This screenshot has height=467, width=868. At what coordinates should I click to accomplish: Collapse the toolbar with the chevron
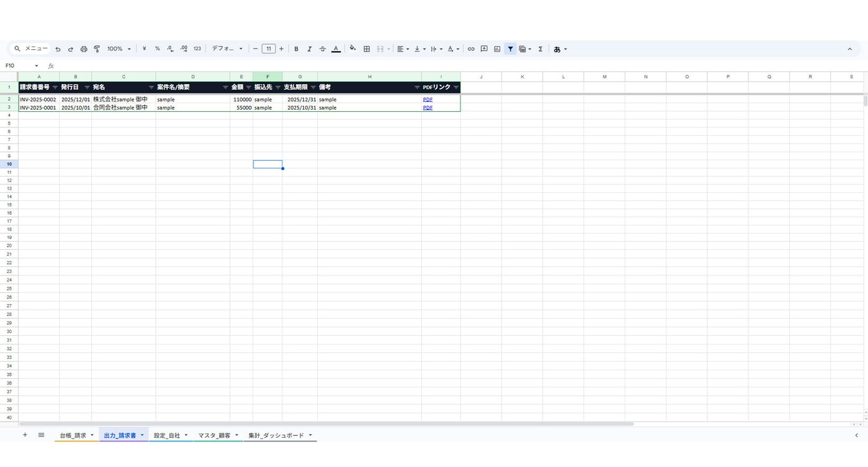pyautogui.click(x=850, y=49)
